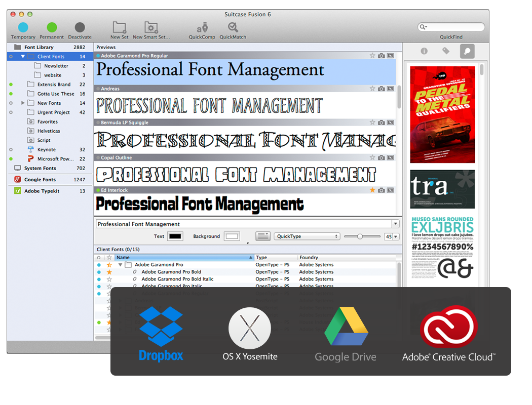Open the QuickType preview dropdown
This screenshot has width=532, height=405.
point(307,236)
